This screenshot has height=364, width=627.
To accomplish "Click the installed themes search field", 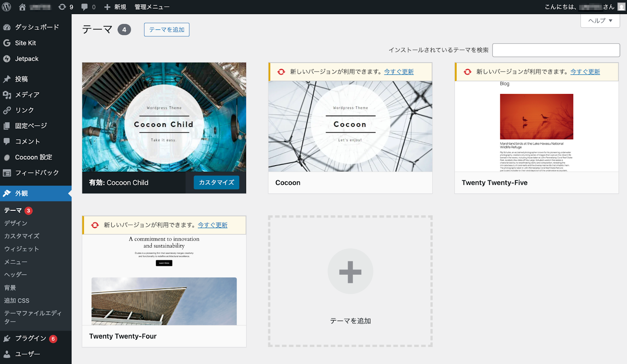I will (556, 50).
